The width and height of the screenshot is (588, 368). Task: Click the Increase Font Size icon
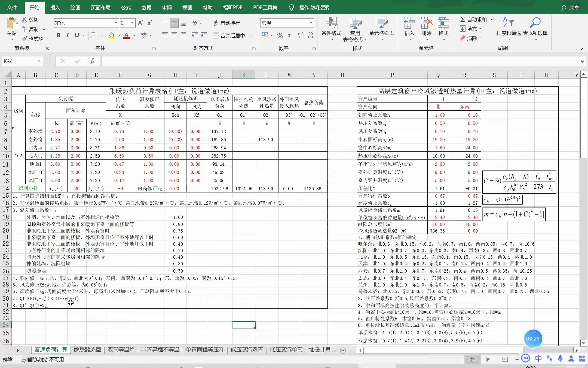tap(140, 23)
